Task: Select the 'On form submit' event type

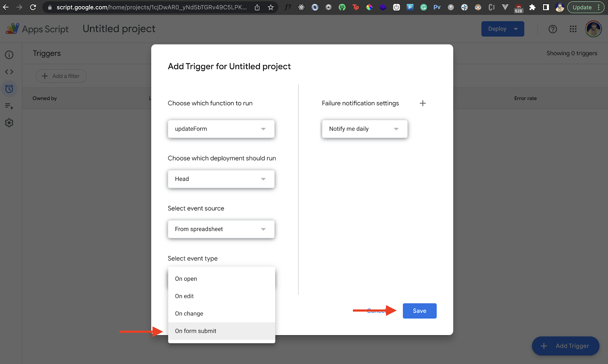Action: 222,331
